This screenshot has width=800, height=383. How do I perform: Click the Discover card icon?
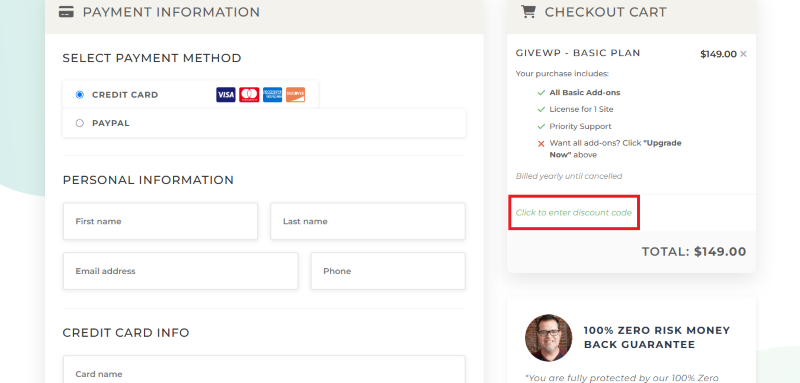pos(295,95)
